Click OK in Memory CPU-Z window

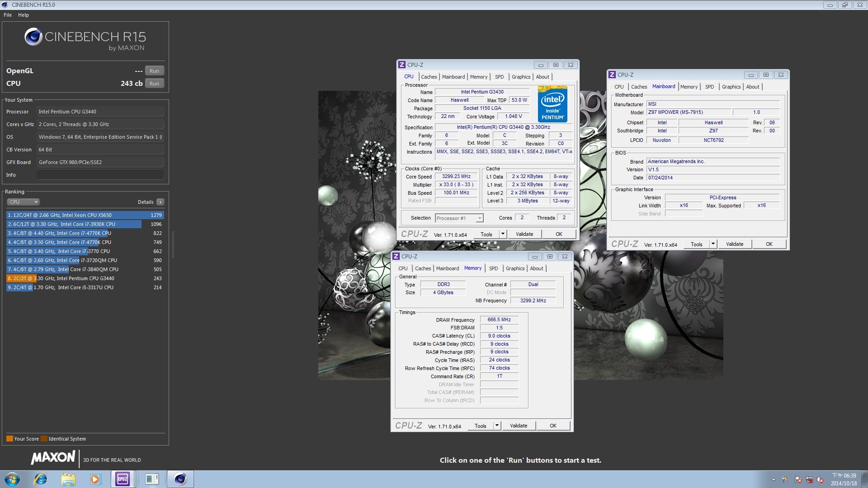pyautogui.click(x=553, y=426)
